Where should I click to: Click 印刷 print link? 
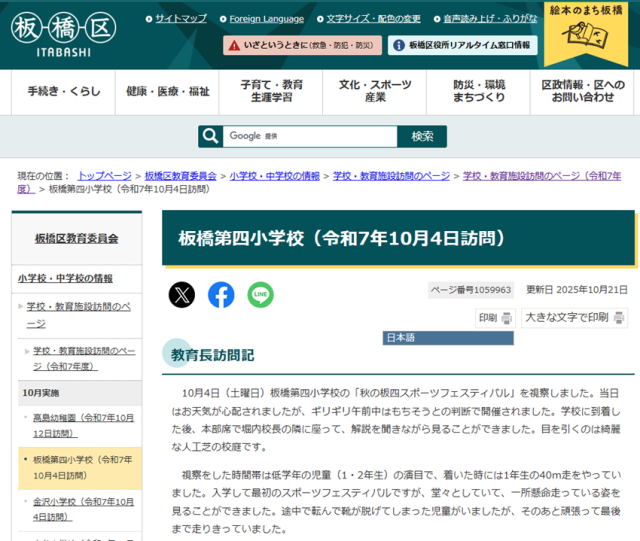494,318
